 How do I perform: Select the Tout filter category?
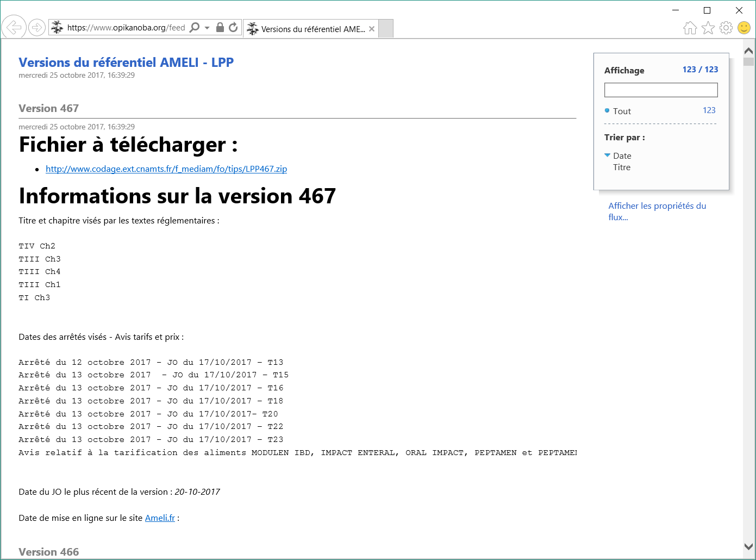tap(622, 111)
